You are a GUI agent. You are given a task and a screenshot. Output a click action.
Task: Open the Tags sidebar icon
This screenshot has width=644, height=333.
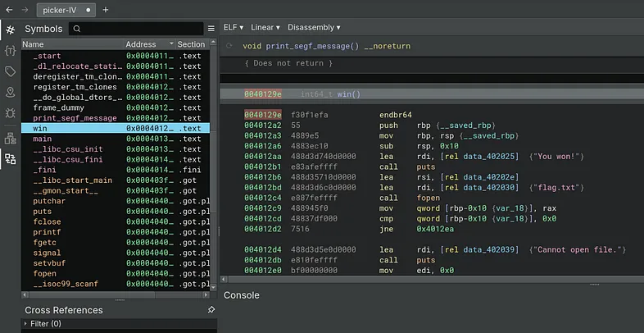[11, 71]
